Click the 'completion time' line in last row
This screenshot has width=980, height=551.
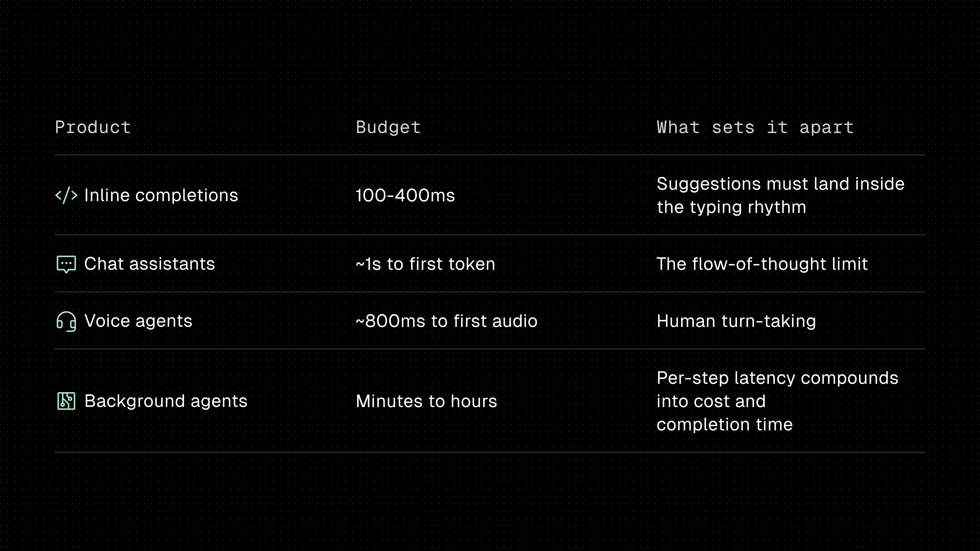click(725, 424)
